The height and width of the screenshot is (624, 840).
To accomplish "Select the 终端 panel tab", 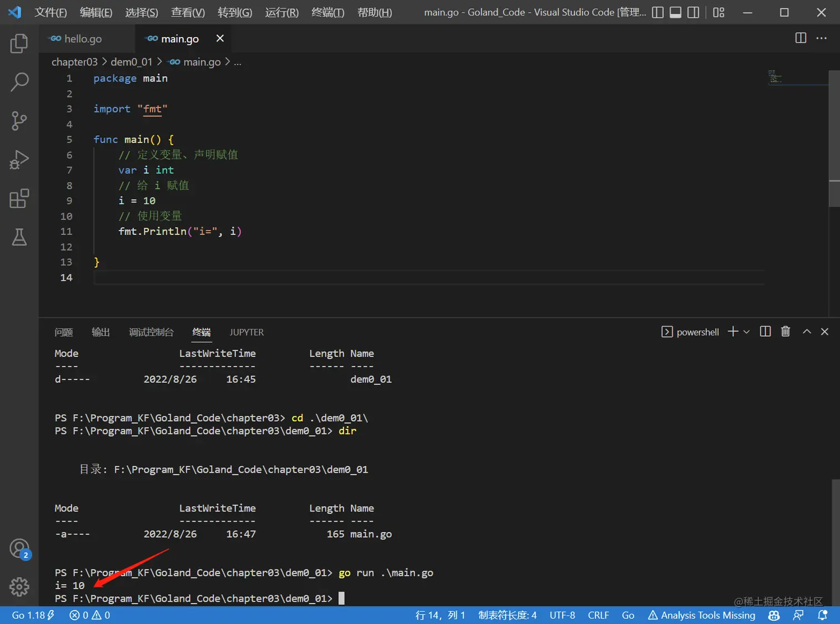I will pyautogui.click(x=202, y=332).
